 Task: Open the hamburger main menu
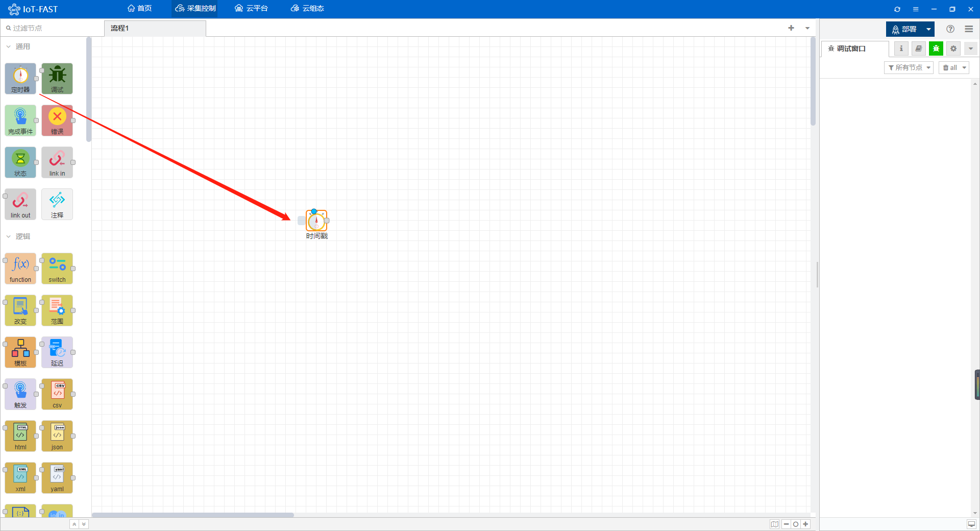(x=969, y=29)
